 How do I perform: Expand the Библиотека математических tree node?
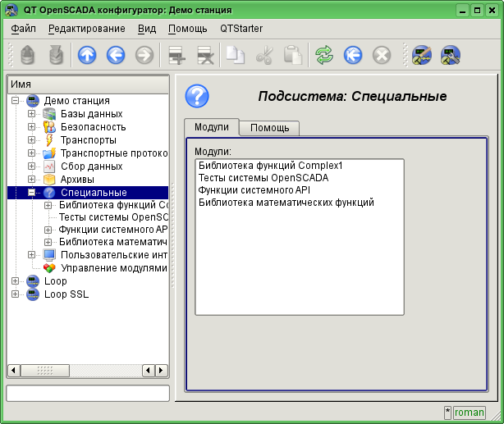(48, 242)
